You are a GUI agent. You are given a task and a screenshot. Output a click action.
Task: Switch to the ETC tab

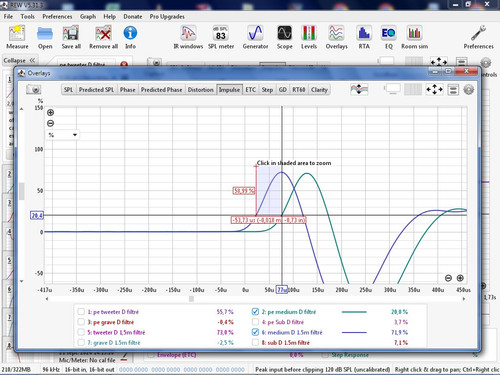pos(251,90)
